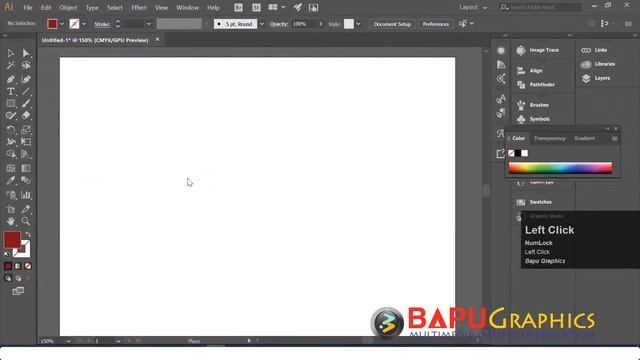Screen dimensions: 640x360
Task: Select the Line Segment tool
Action: 26,91
